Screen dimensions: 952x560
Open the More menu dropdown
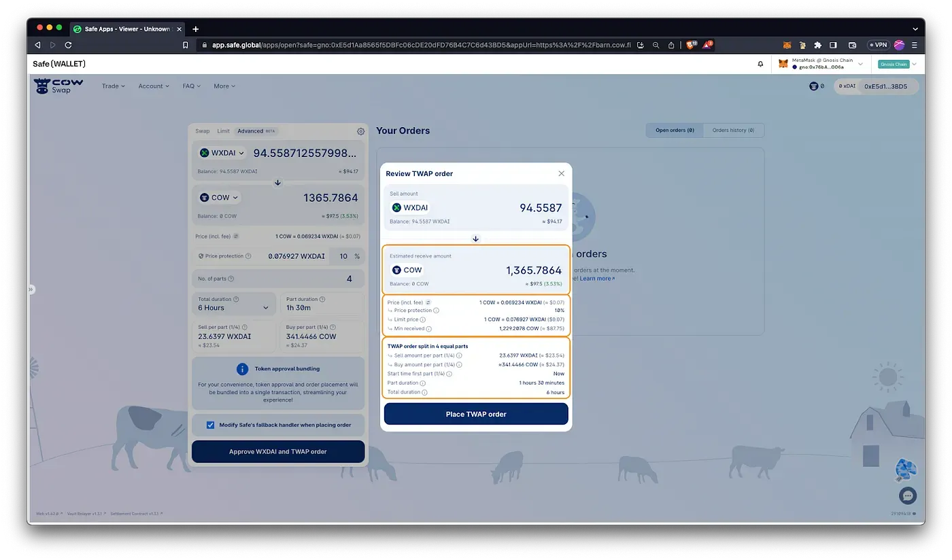(x=224, y=86)
